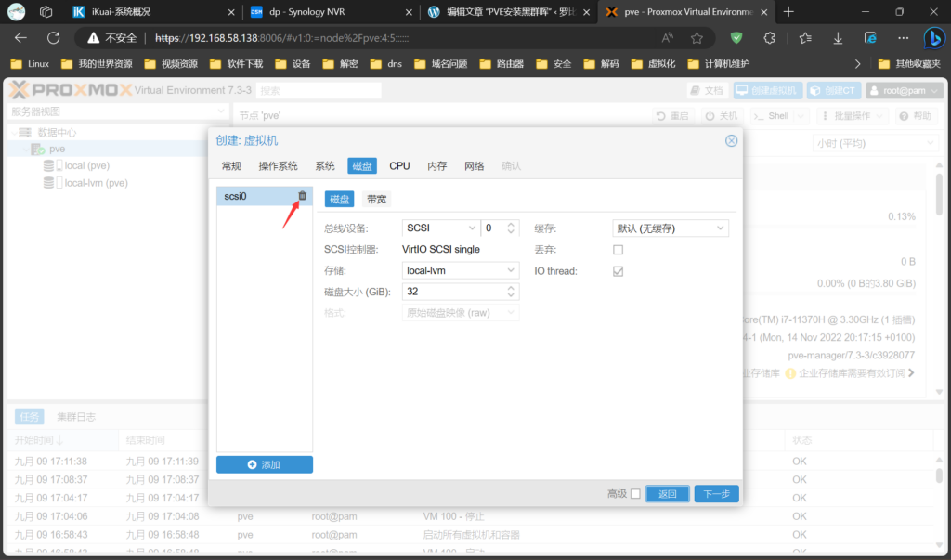Open new browser tab with plus icon
The width and height of the screenshot is (951, 560).
point(788,12)
